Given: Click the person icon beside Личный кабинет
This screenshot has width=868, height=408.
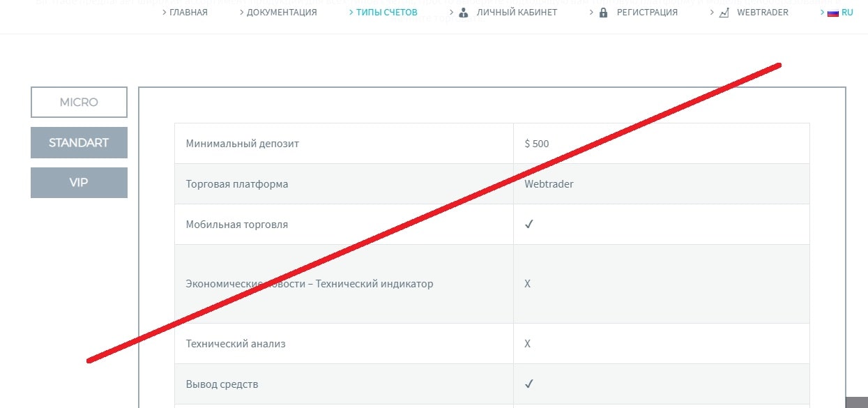Looking at the screenshot, I should (464, 13).
